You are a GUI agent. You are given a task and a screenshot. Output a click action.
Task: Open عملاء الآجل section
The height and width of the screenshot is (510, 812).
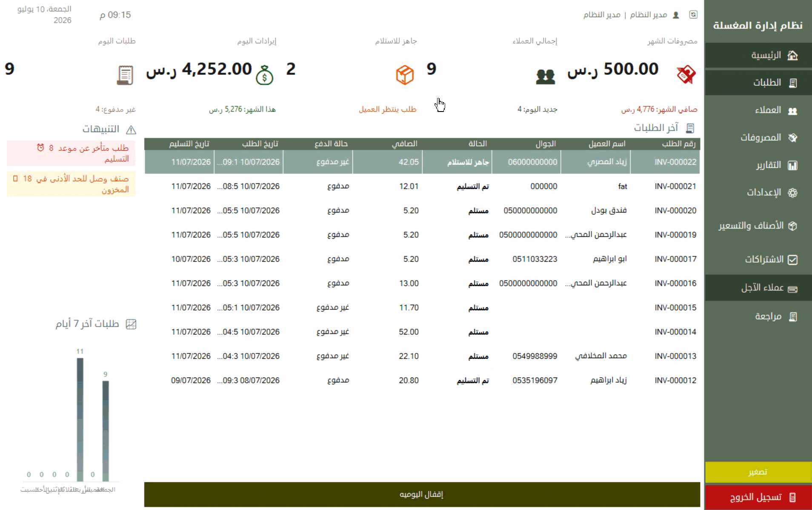(758, 288)
